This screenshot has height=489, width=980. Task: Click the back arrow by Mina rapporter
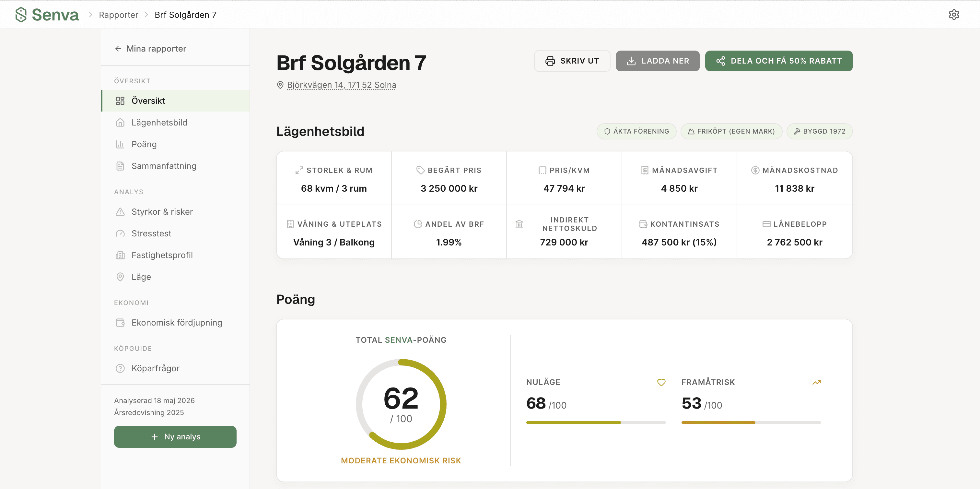click(118, 48)
